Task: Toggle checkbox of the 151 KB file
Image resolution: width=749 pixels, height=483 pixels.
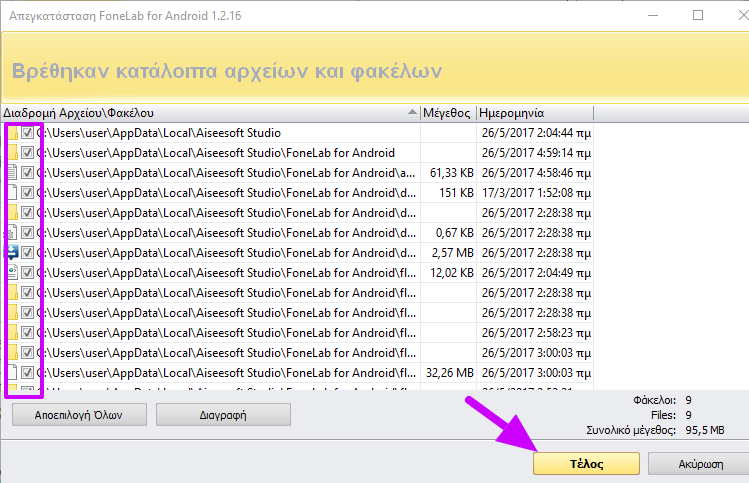Action: (27, 193)
